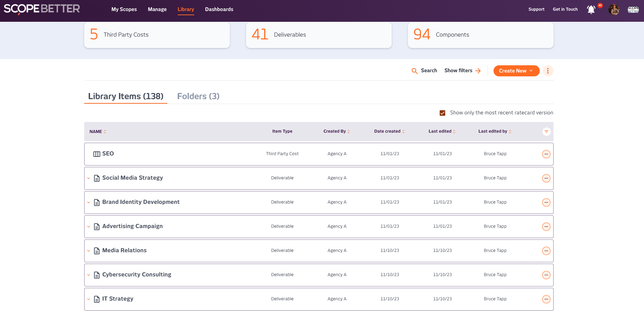Click the column filter icon in table header
Image resolution: width=644 pixels, height=311 pixels.
[x=546, y=132]
